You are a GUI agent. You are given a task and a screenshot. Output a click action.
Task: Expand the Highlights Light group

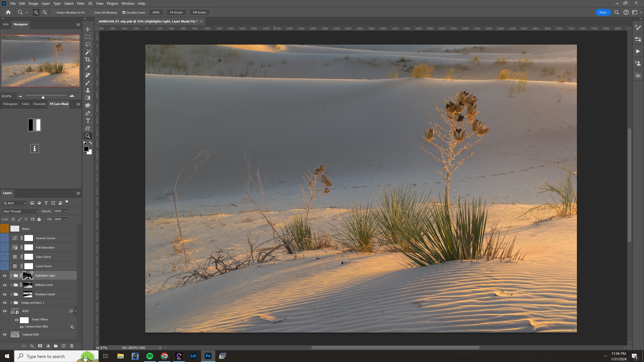point(11,276)
